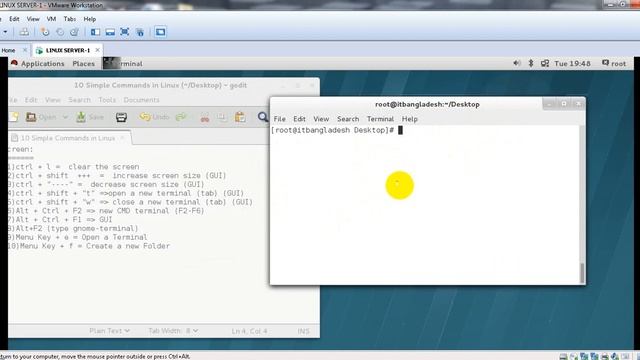
Task: Open VMware Tabs menu
Action: (x=69, y=19)
